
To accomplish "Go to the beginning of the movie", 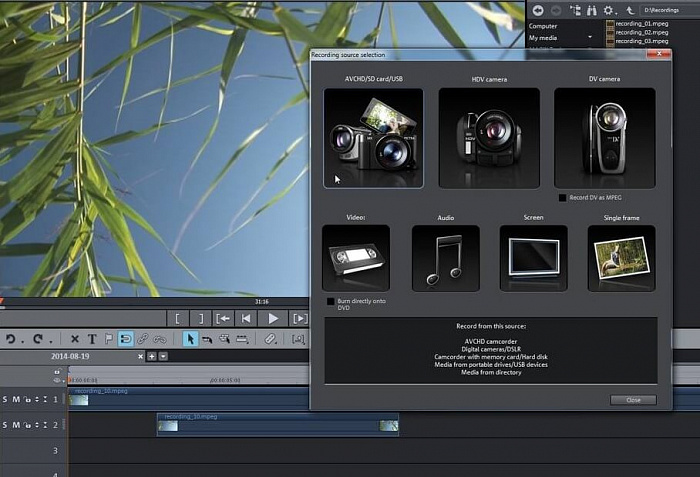I will pos(246,319).
